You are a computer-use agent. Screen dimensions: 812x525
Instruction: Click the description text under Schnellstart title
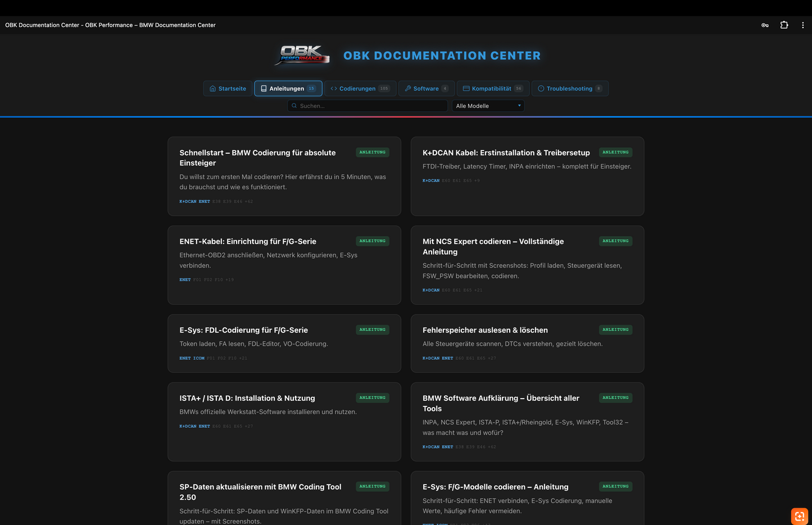click(x=283, y=182)
